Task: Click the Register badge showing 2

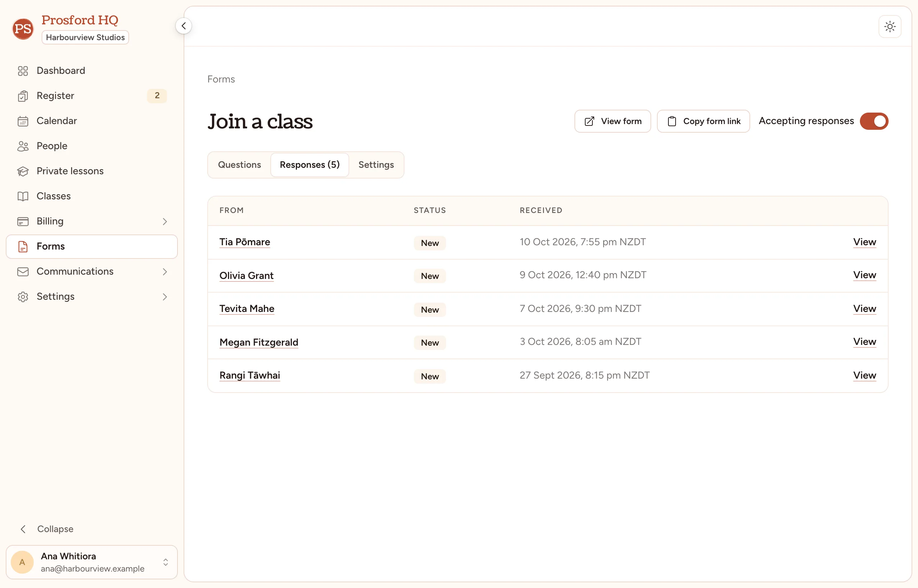Action: (157, 96)
